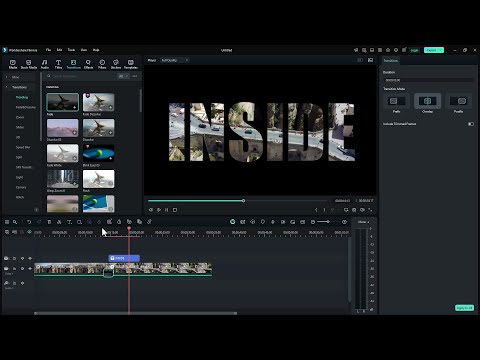
Task: Open the preview quality dropdown
Action: click(x=175, y=60)
